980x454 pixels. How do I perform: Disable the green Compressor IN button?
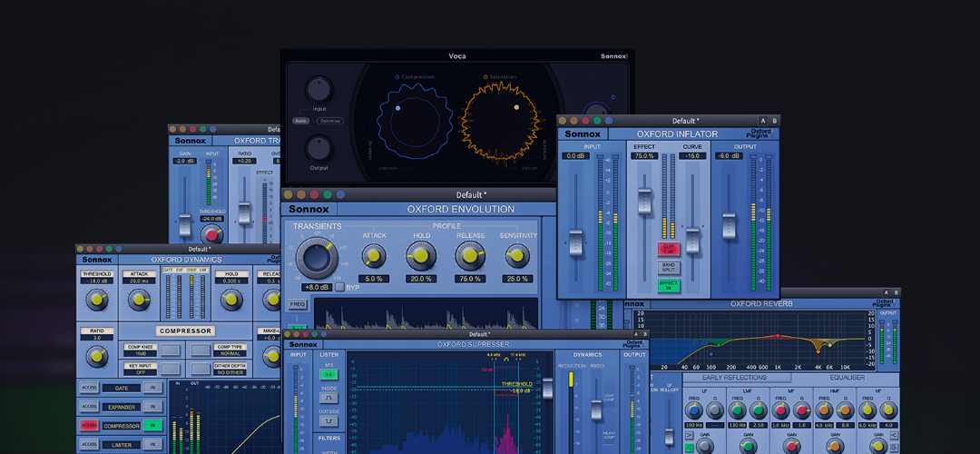point(153,425)
